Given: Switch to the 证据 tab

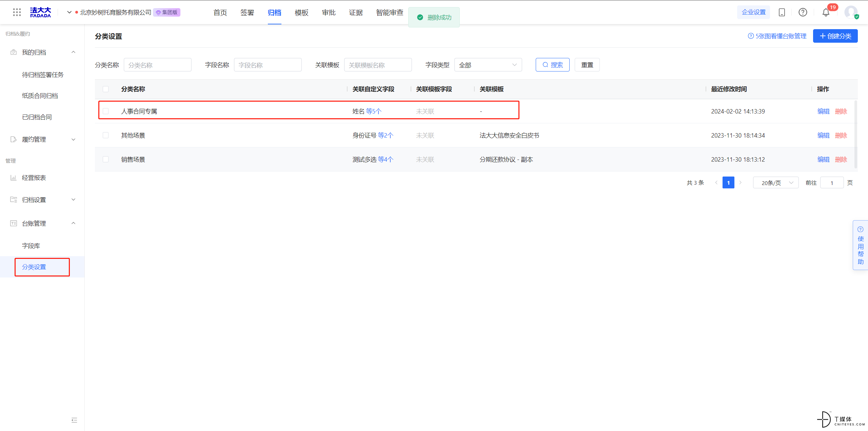Looking at the screenshot, I should pyautogui.click(x=356, y=13).
